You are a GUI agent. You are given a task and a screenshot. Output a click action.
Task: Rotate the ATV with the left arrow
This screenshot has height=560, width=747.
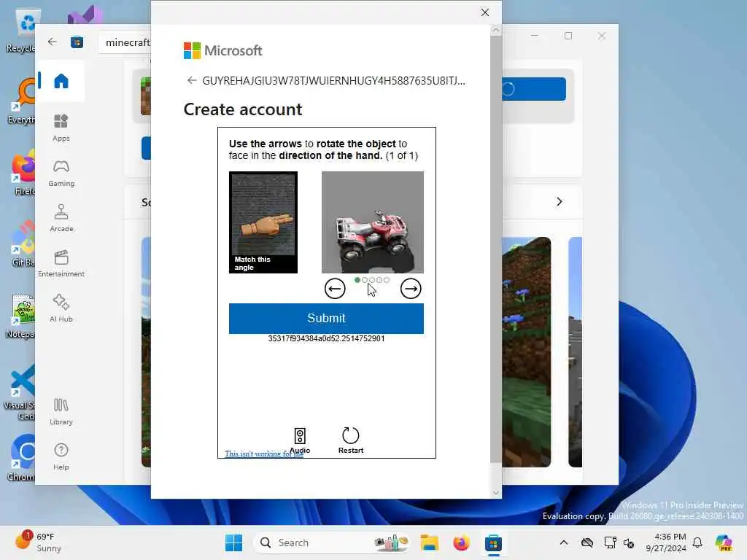(335, 289)
